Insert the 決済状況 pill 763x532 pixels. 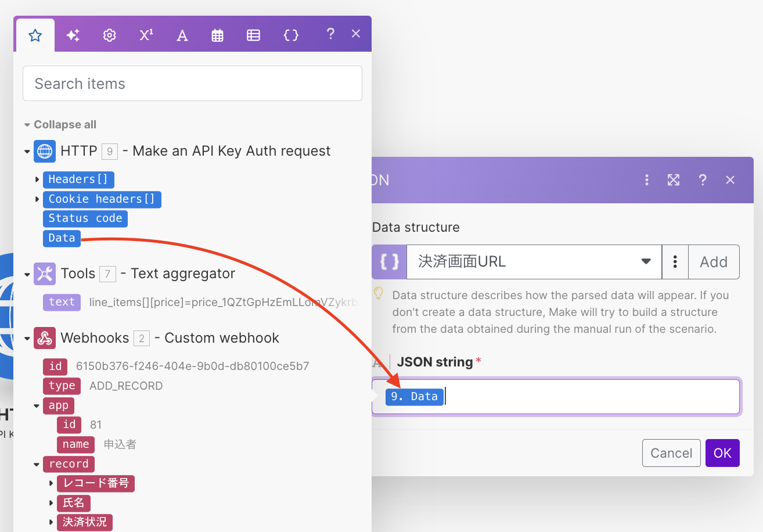click(x=85, y=522)
